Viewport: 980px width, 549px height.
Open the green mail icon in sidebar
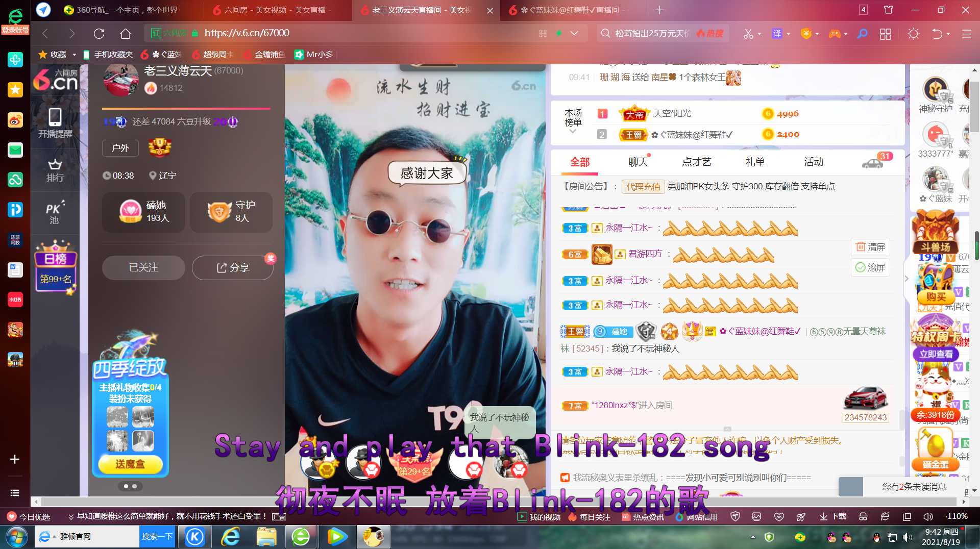click(15, 149)
